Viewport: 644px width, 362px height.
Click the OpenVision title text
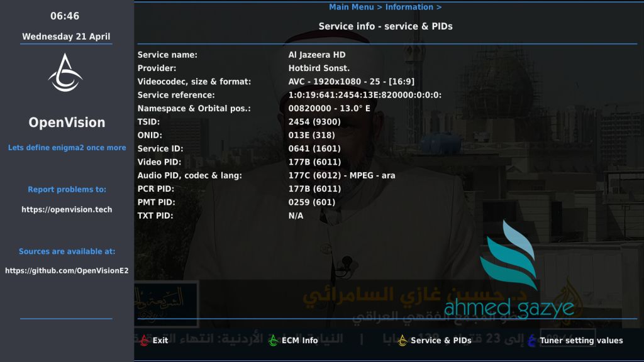point(67,123)
